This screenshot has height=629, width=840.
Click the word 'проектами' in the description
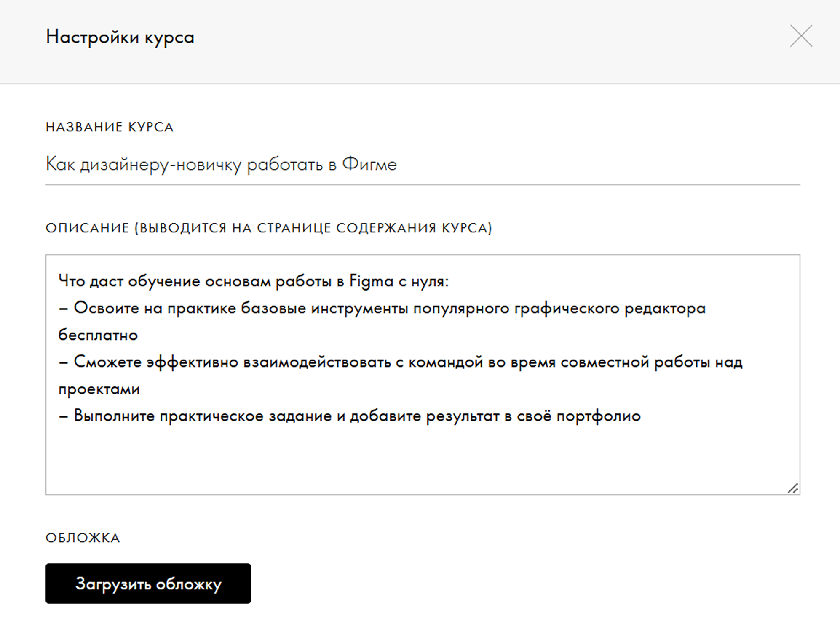[x=99, y=389]
